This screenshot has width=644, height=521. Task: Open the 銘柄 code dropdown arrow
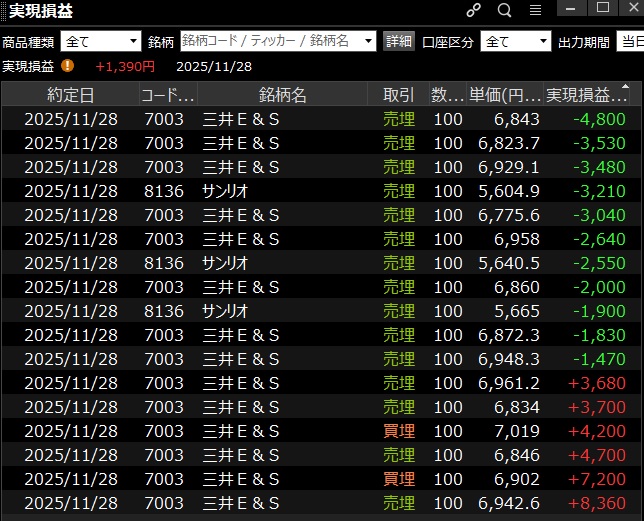click(x=368, y=41)
